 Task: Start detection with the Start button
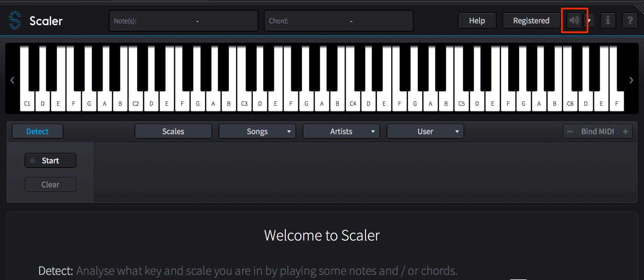point(50,161)
